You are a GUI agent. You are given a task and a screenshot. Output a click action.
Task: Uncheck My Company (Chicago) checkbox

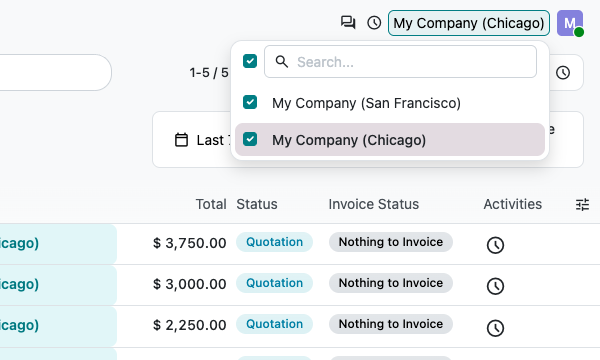pos(250,139)
